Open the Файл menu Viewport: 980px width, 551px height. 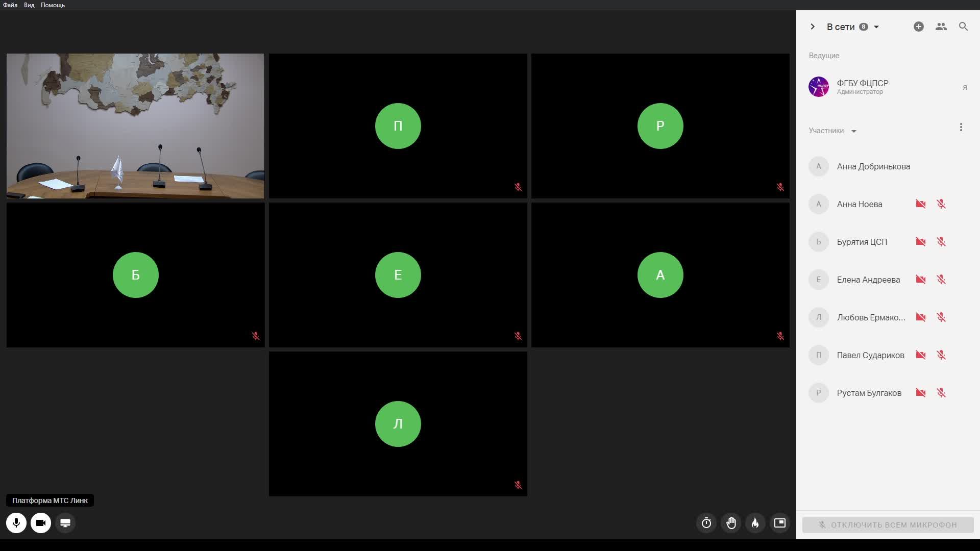tap(10, 5)
